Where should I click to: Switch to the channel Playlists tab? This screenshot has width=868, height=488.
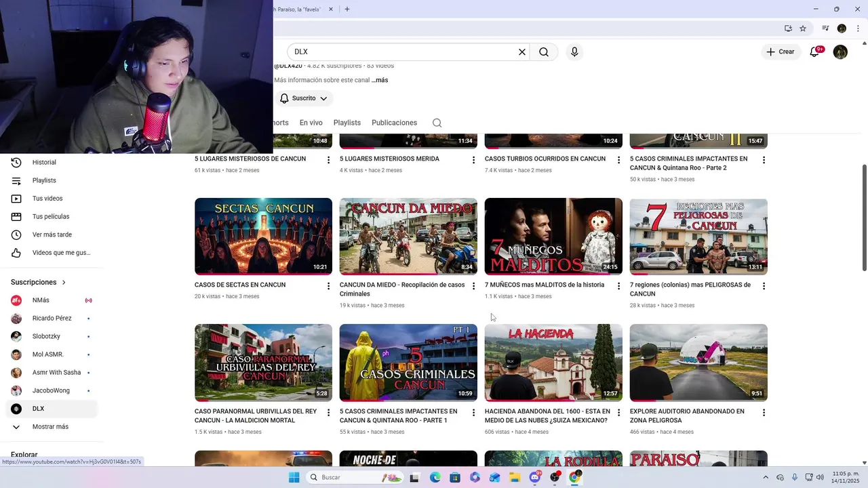[347, 123]
